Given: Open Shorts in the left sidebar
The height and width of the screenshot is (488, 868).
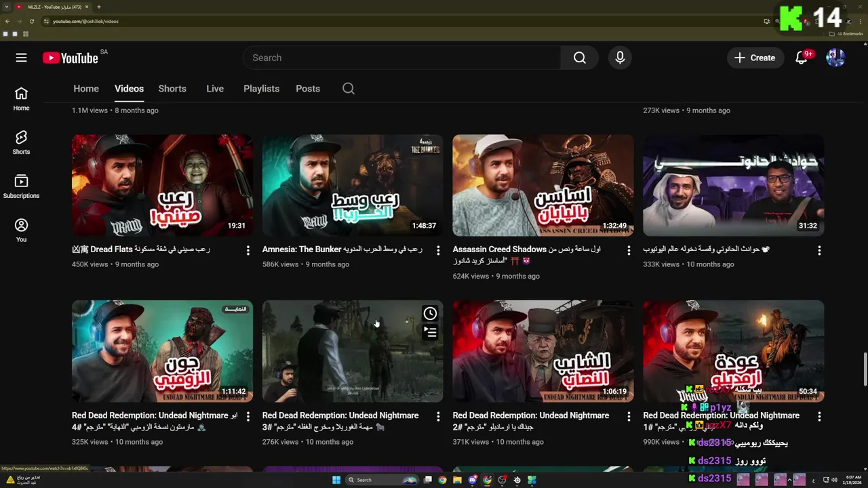Looking at the screenshot, I should tap(21, 142).
